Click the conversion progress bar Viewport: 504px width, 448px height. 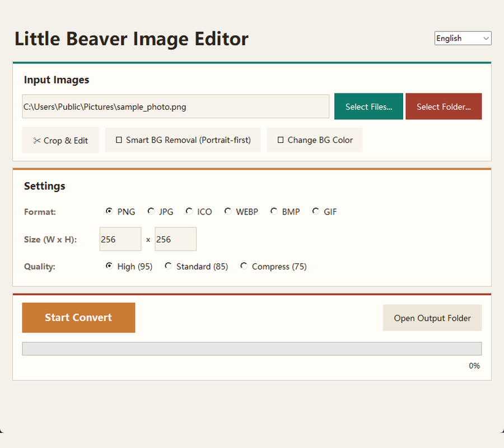pos(251,349)
